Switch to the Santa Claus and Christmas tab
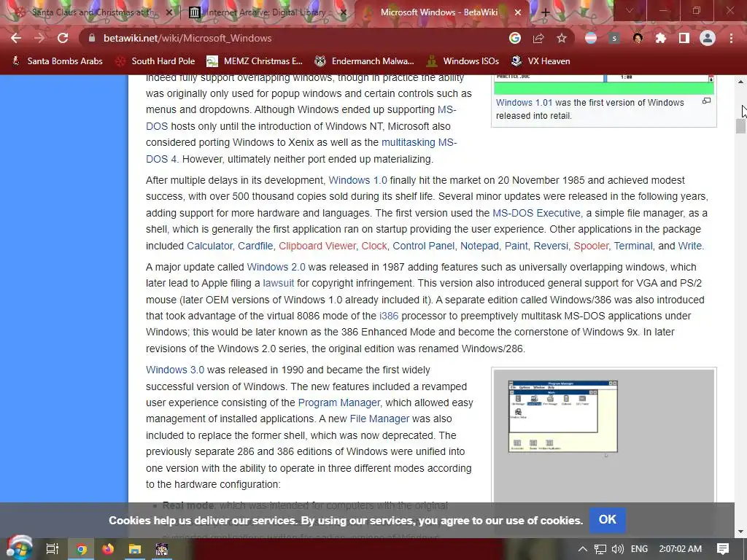This screenshot has width=747, height=560. tap(93, 12)
